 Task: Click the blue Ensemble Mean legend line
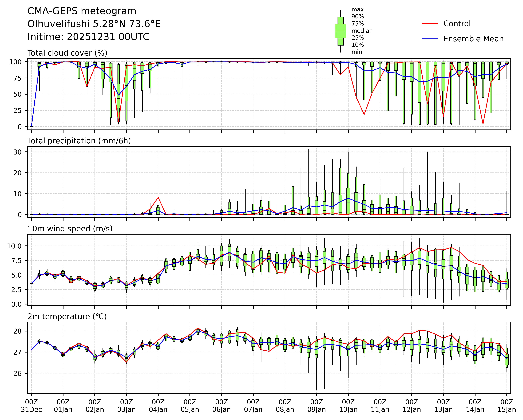430,39
